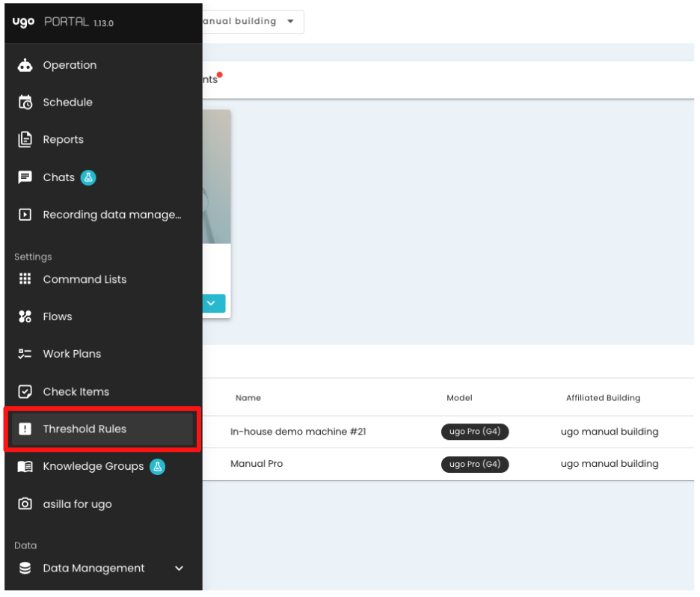Select the Recording data management video icon

click(25, 215)
